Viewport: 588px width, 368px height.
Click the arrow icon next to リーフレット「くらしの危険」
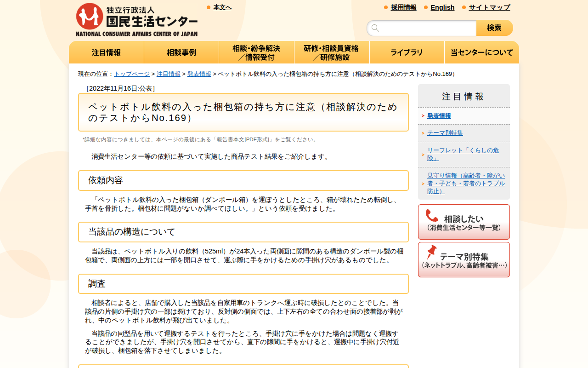(424, 153)
